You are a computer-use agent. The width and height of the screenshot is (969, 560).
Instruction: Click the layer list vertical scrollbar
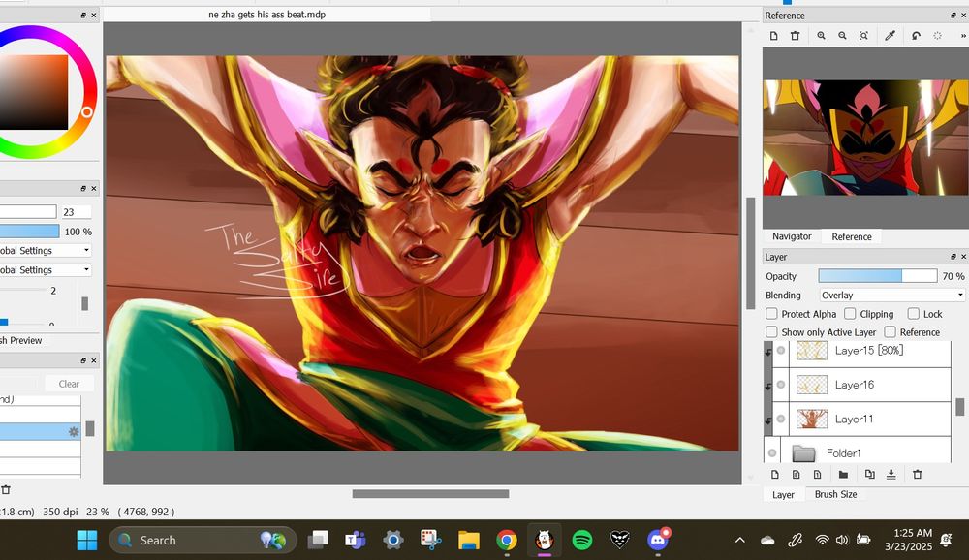click(x=959, y=407)
